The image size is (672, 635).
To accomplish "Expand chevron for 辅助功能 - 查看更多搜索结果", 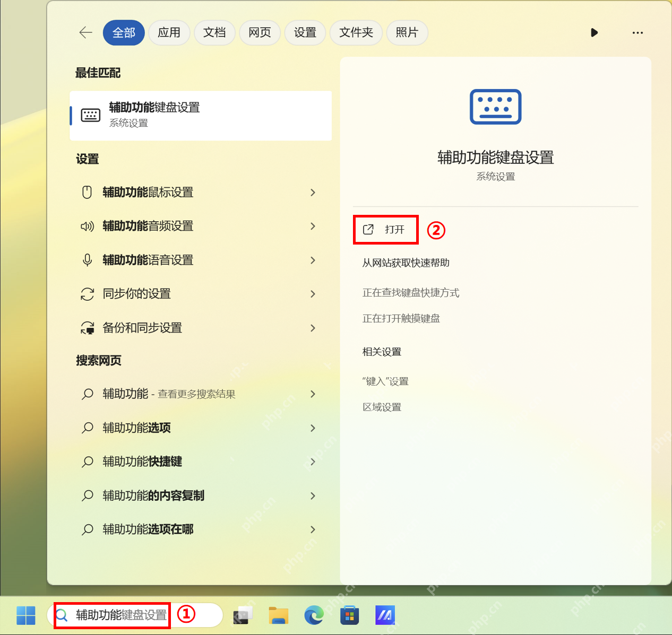I will tap(313, 394).
